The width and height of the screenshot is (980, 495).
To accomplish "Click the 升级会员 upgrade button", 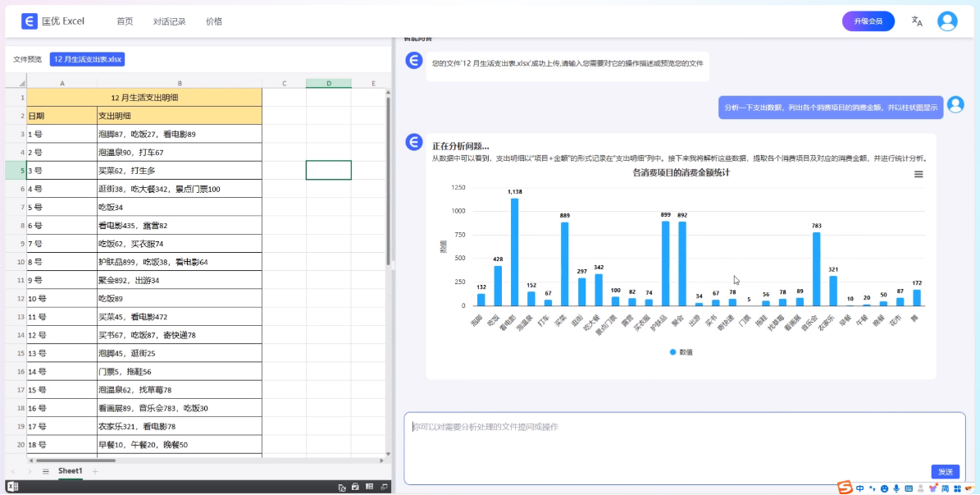I will pos(868,21).
